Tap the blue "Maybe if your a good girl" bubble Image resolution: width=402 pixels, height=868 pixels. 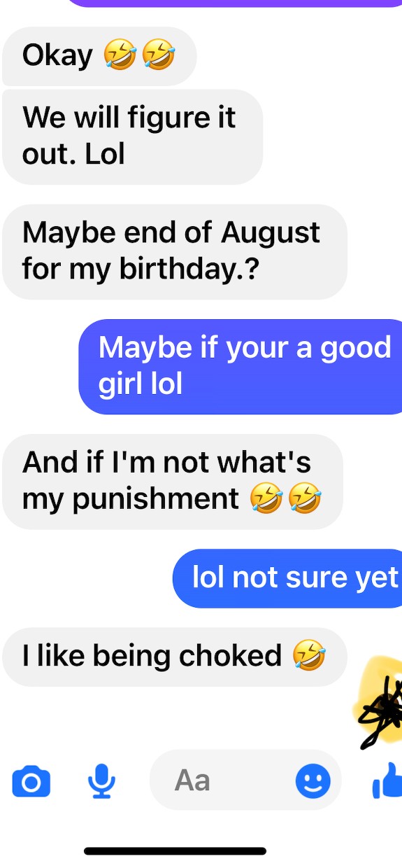coord(241,367)
